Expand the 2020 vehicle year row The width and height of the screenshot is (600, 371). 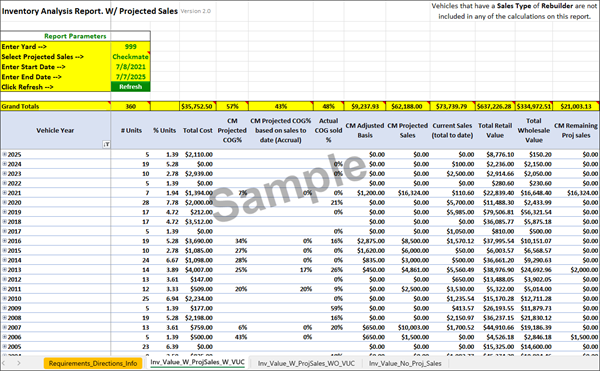coord(5,202)
